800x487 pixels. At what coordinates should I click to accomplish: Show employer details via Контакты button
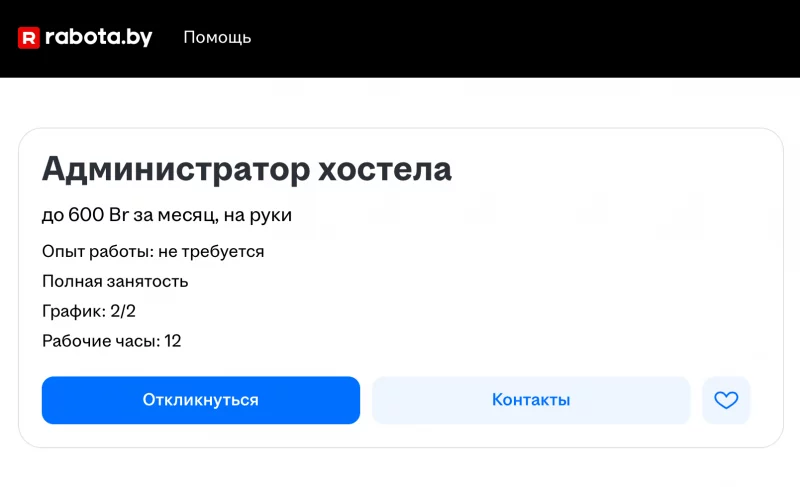point(531,400)
